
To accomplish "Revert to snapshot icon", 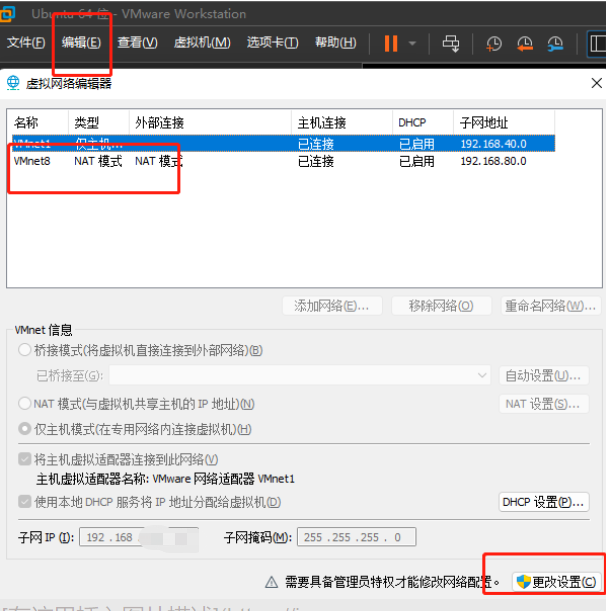I will click(x=525, y=43).
